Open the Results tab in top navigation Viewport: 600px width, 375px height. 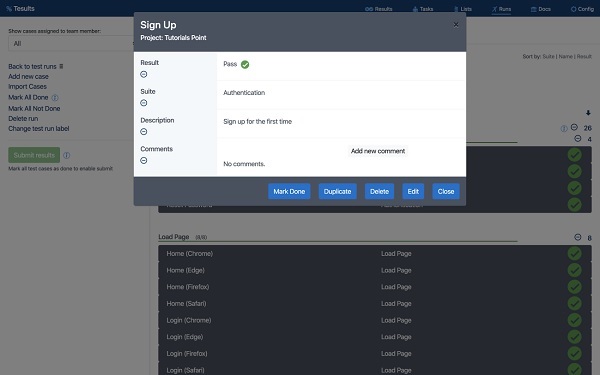(x=378, y=9)
